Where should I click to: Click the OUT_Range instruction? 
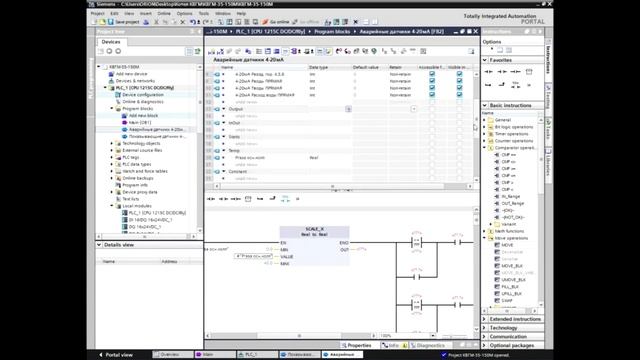513,203
